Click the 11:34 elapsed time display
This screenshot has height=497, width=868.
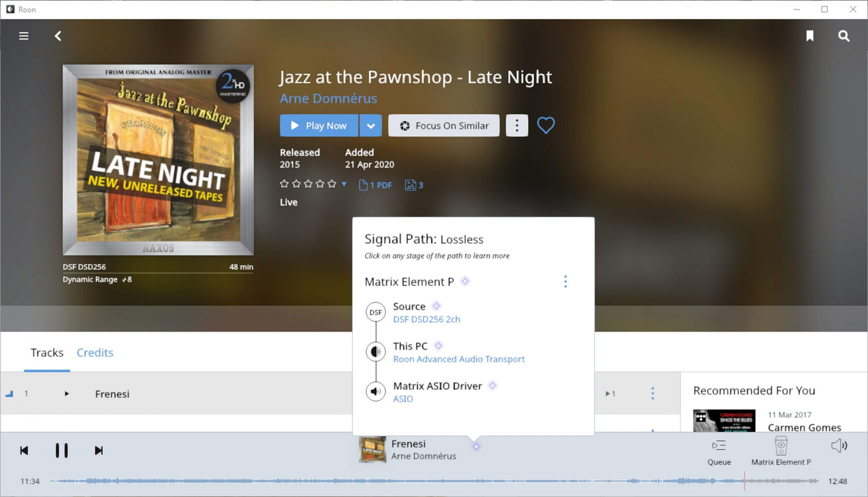tap(30, 481)
